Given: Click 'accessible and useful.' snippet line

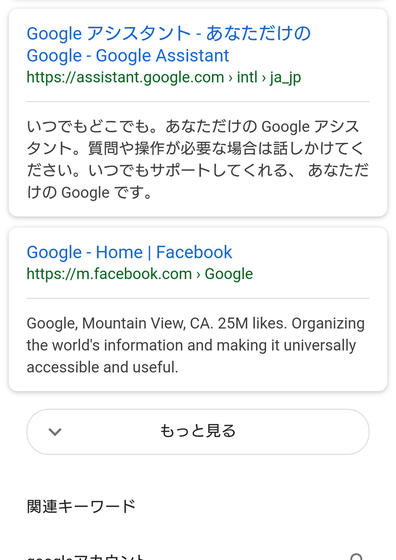Looking at the screenshot, I should [x=102, y=367].
